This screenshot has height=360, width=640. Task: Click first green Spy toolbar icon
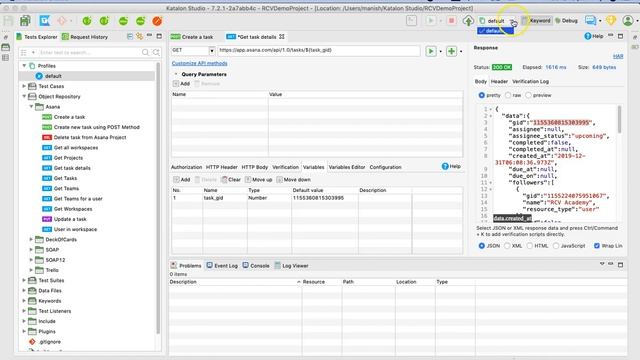(x=87, y=21)
